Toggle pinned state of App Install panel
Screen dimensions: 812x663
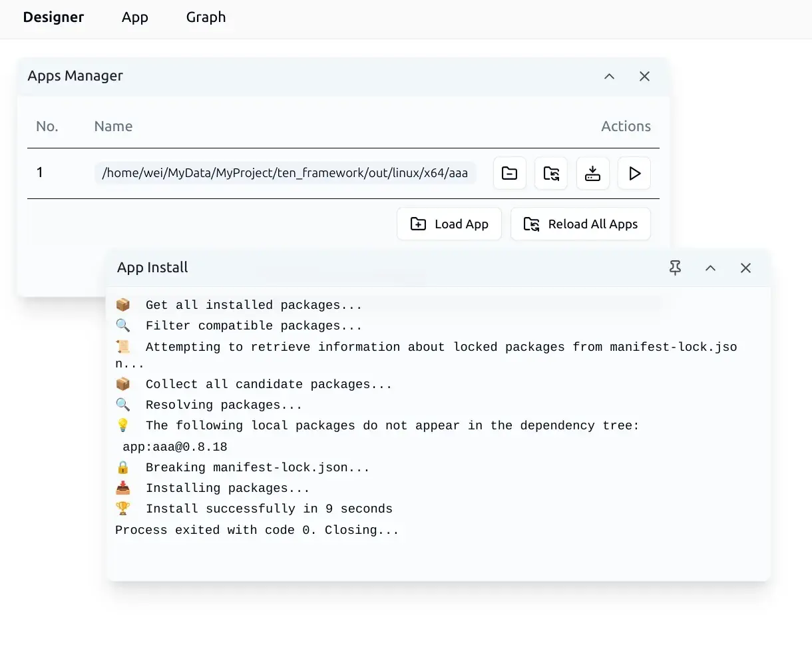(675, 268)
